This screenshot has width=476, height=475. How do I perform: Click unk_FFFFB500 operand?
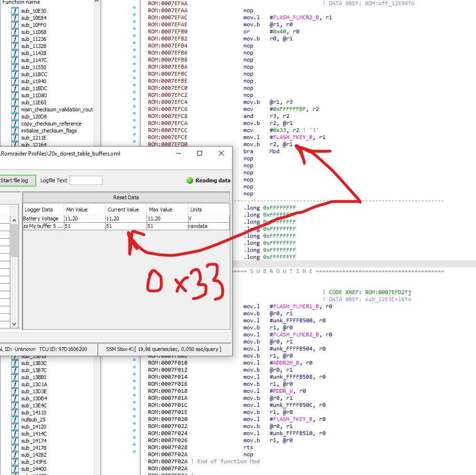coord(294,320)
